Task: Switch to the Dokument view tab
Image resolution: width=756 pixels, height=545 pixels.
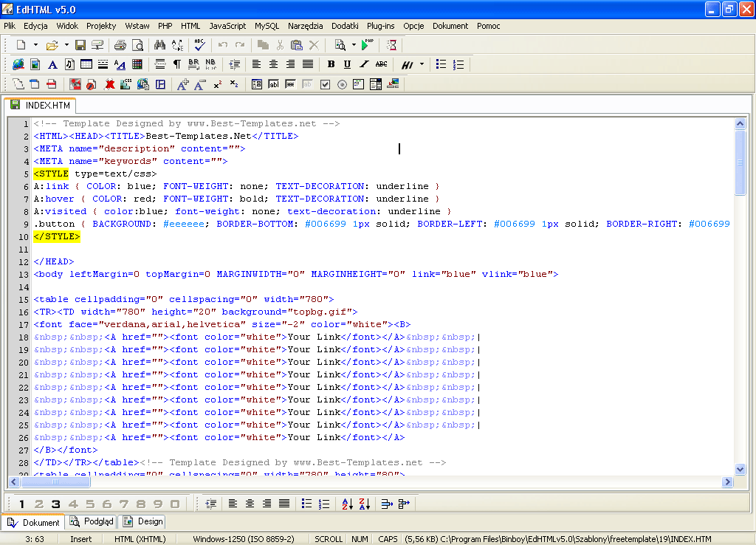Action: 33,522
